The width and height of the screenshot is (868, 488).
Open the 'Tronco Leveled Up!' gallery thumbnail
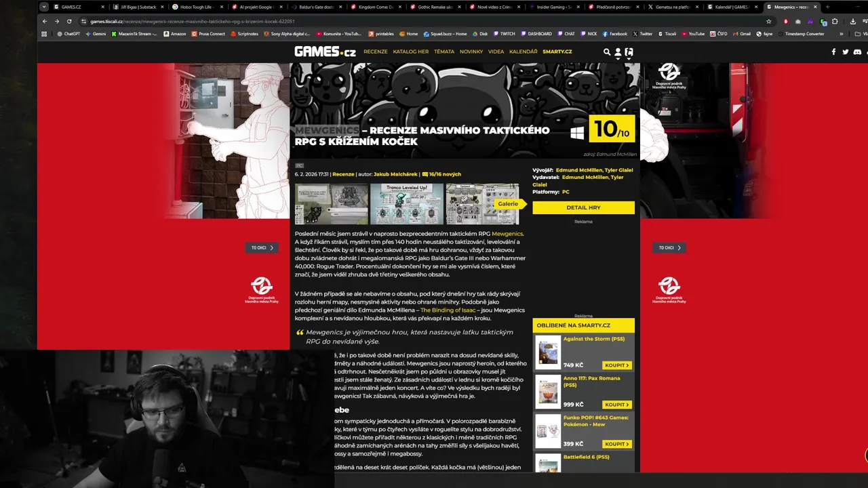point(407,203)
